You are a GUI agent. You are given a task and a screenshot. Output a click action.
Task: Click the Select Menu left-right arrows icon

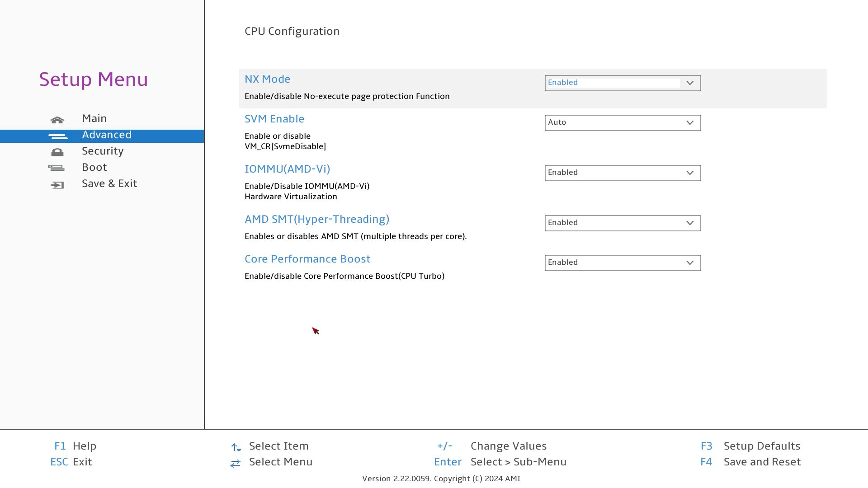point(235,463)
